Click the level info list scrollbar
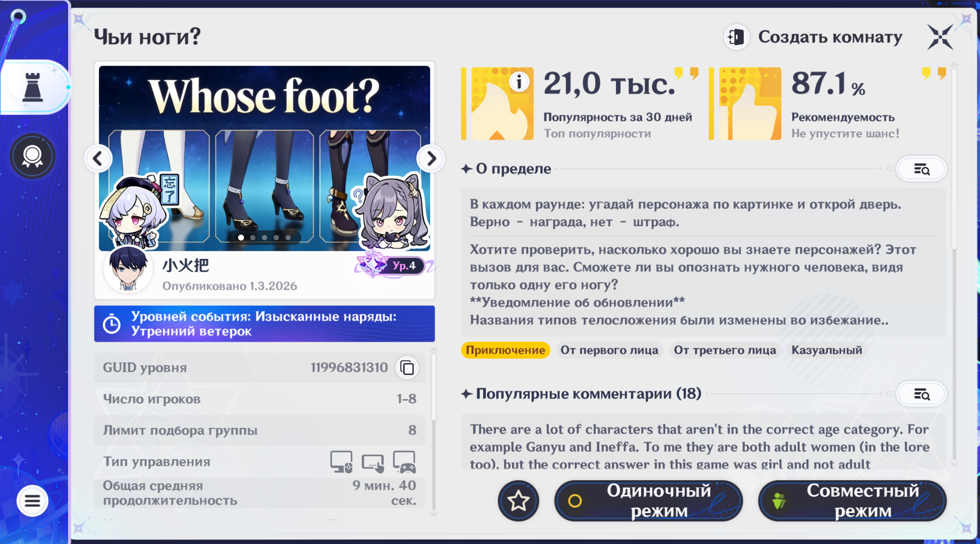The height and width of the screenshot is (544, 980). coord(433,386)
